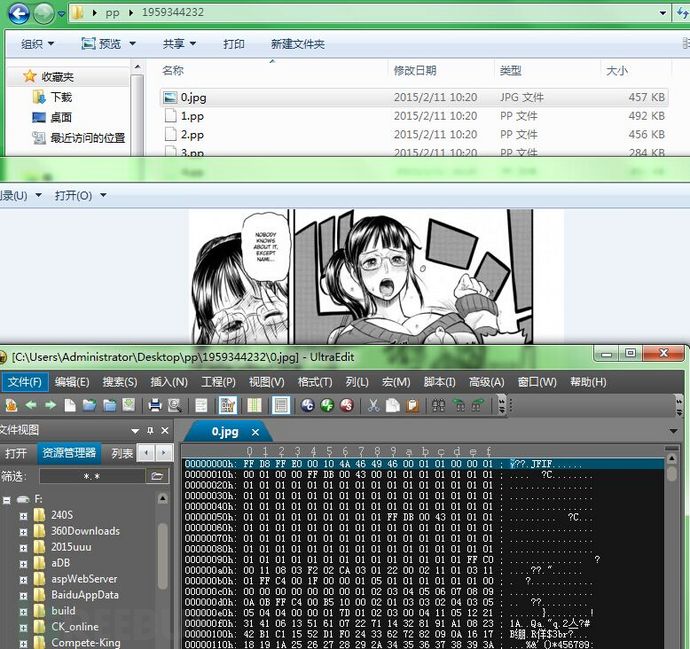Open Find with the binoculars icon
690x649 pixels.
tap(438, 405)
